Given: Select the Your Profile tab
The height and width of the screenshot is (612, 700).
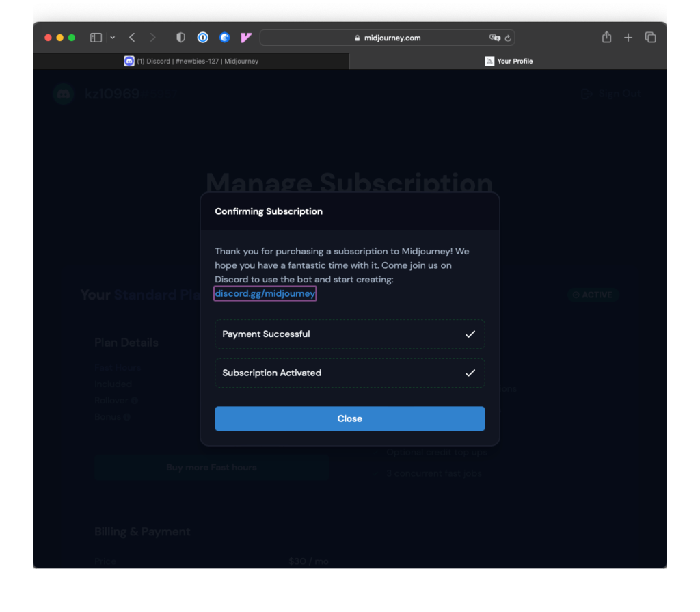Looking at the screenshot, I should (509, 62).
